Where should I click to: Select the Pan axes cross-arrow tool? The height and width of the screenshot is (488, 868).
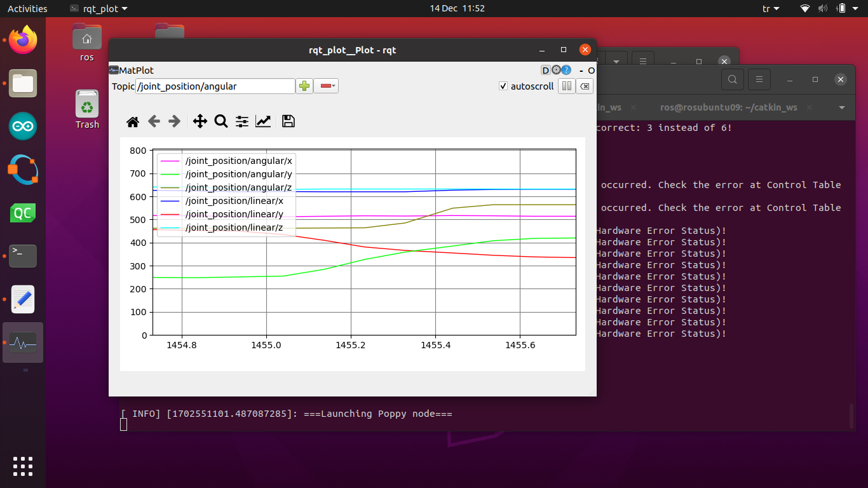click(x=200, y=121)
